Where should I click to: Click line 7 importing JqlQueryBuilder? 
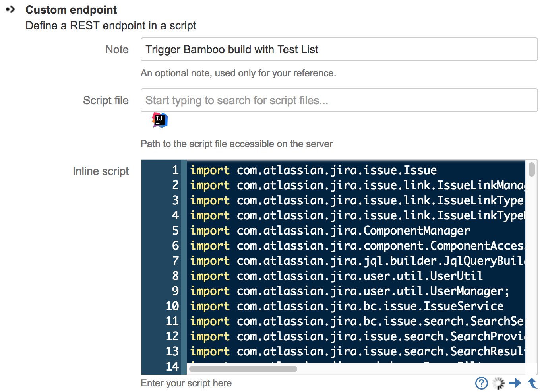pos(358,261)
